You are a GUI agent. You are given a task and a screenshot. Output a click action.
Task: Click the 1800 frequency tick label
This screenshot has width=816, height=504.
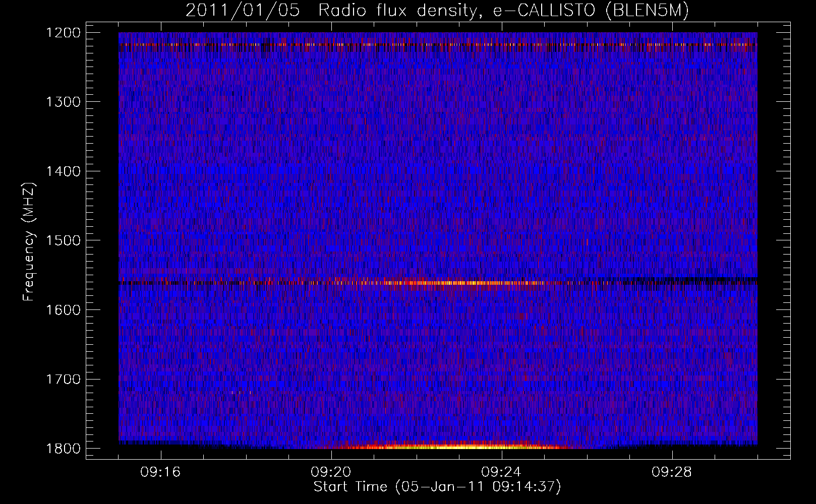click(x=64, y=449)
